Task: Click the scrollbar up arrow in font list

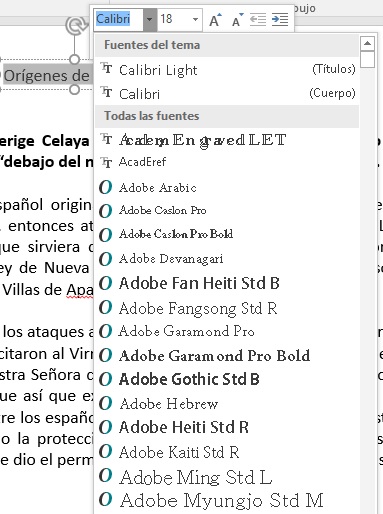Action: tap(367, 43)
